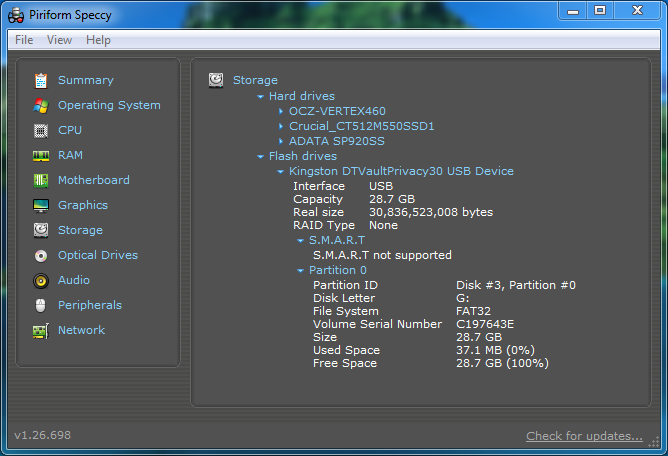Select the Network card icon
Viewport: 668px width, 456px height.
(x=41, y=330)
